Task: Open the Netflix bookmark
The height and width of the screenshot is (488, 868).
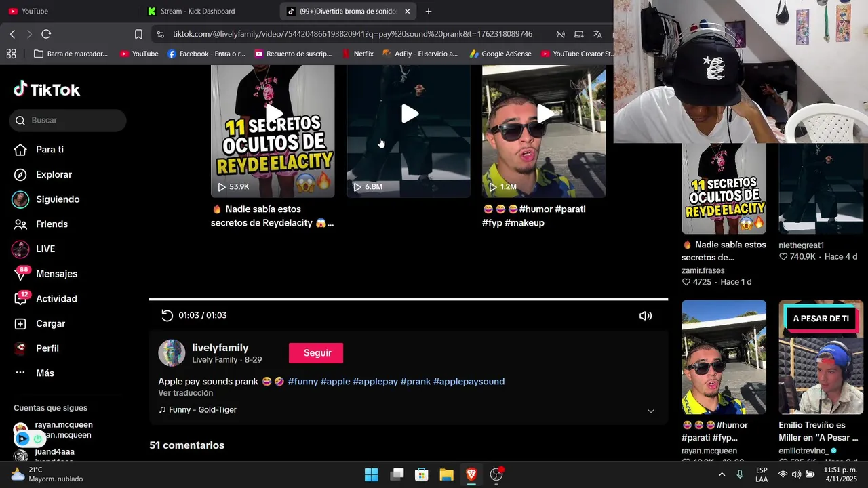Action: click(x=358, y=54)
